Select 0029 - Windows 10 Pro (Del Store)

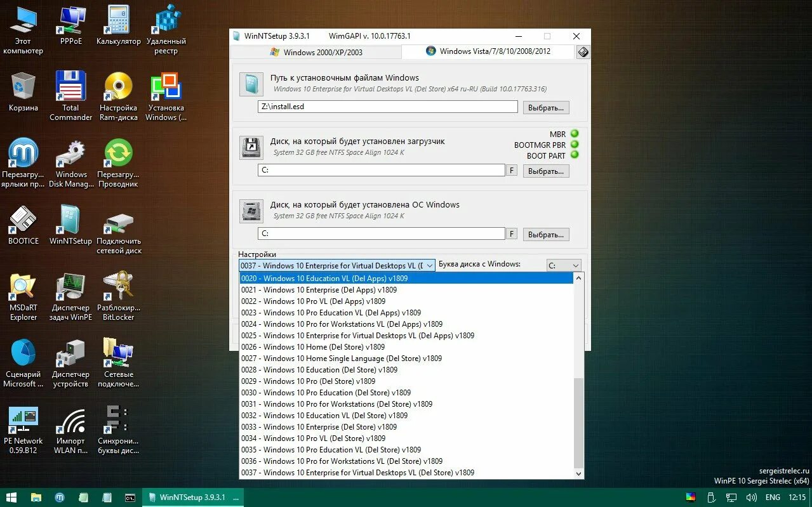click(x=406, y=381)
